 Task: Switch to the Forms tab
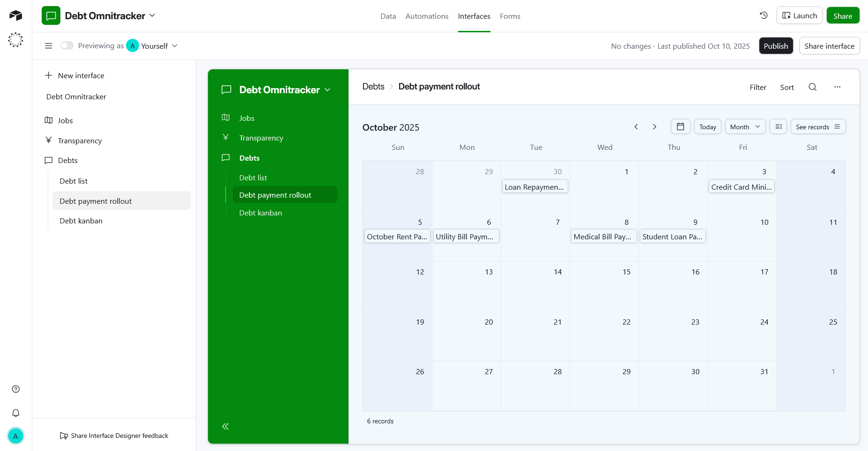point(510,16)
